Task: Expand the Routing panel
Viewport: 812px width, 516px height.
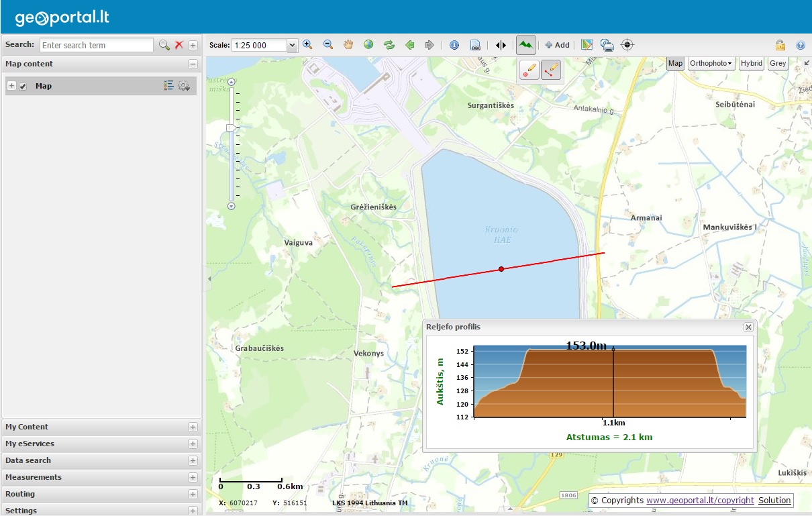Action: tap(193, 494)
